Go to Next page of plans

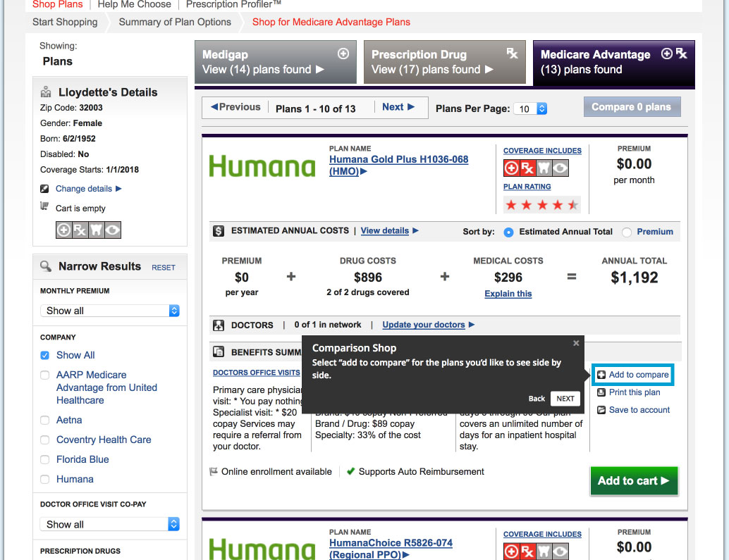[x=398, y=107]
